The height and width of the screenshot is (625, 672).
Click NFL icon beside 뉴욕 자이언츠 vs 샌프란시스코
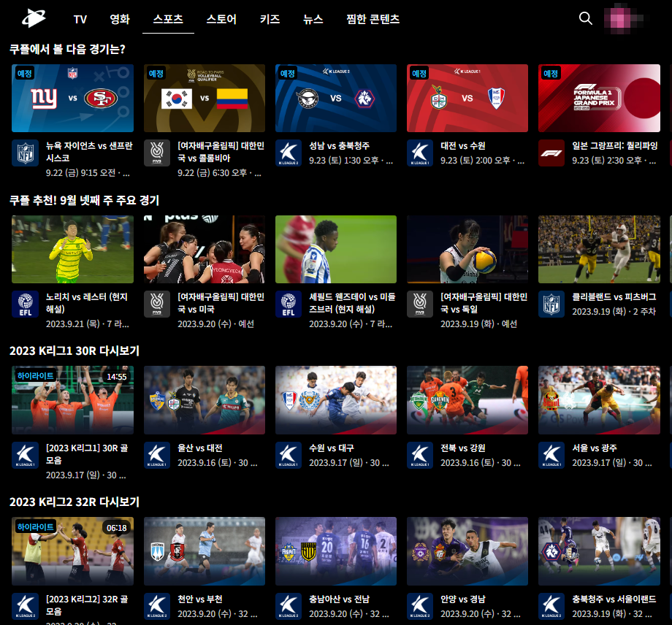26,153
